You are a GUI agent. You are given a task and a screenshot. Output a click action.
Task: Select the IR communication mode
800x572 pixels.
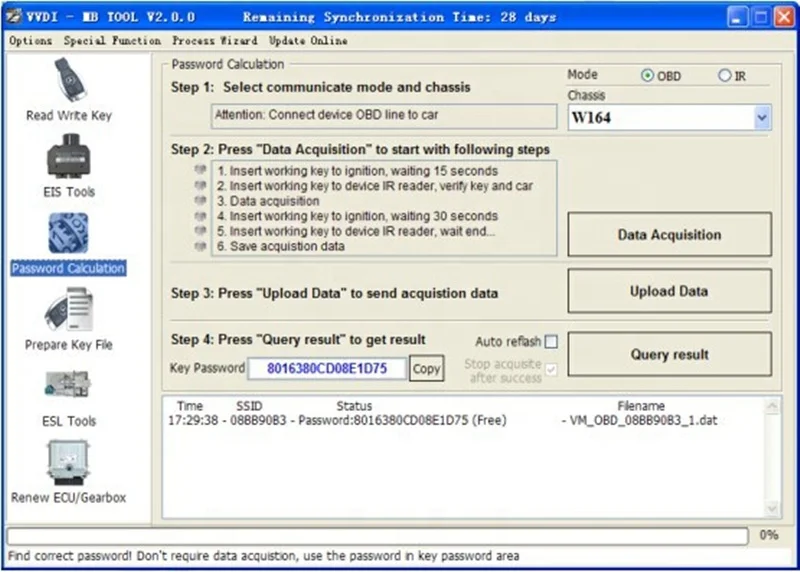pos(725,76)
